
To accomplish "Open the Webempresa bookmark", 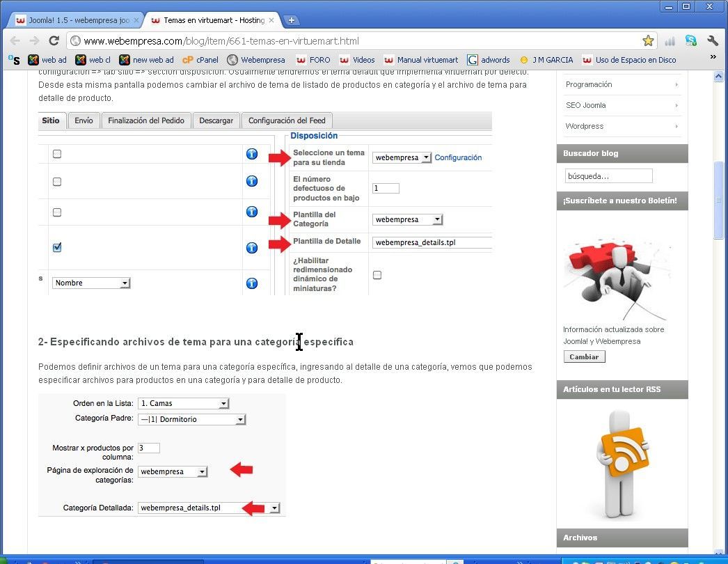I will (256, 60).
